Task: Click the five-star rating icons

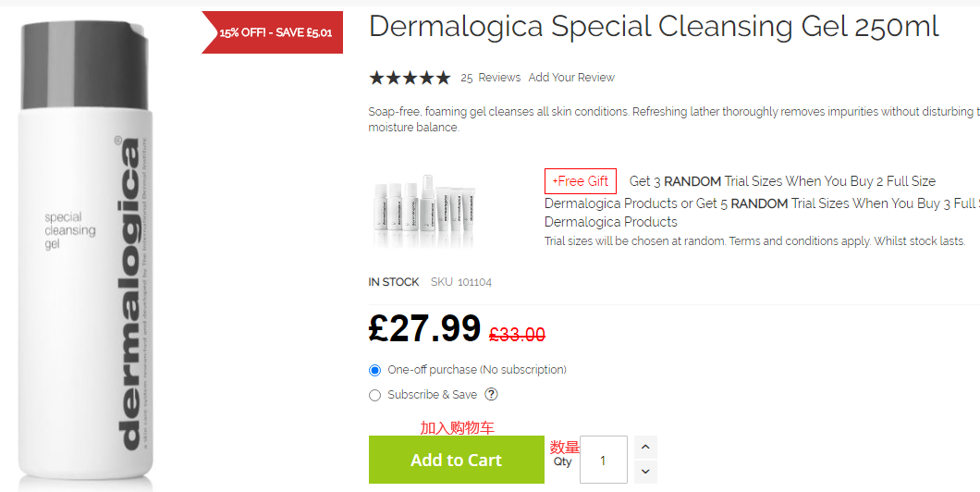Action: point(410,78)
